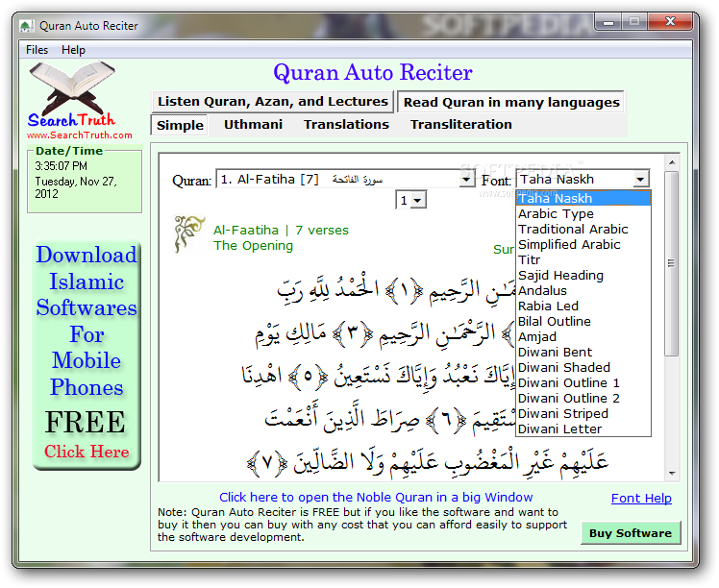719x588 pixels.
Task: Click The Opening subtitle text
Action: 253,246
